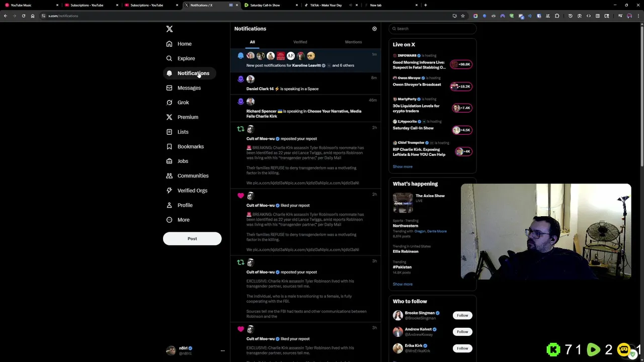This screenshot has width=644, height=362.
Task: Open Profile in the sidebar
Action: 179,205
